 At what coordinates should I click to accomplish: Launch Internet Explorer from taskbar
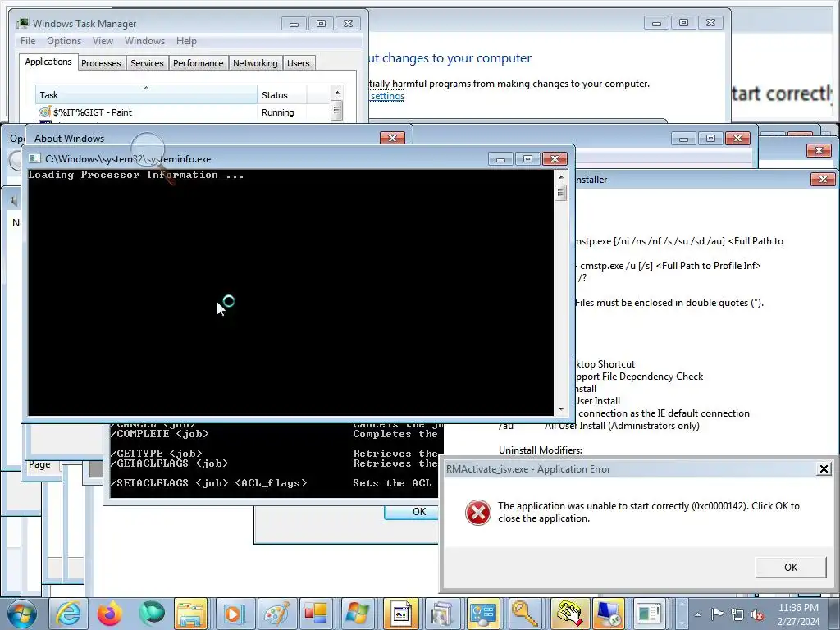[x=69, y=614]
